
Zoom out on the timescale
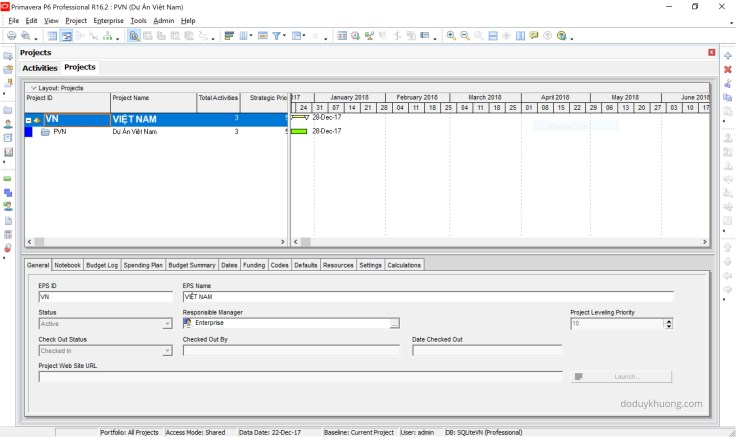click(465, 36)
